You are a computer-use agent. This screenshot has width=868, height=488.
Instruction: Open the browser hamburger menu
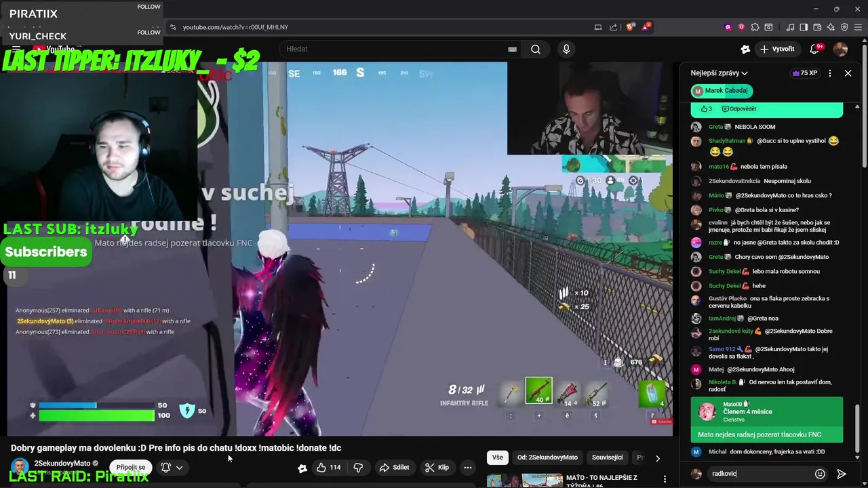(x=858, y=27)
